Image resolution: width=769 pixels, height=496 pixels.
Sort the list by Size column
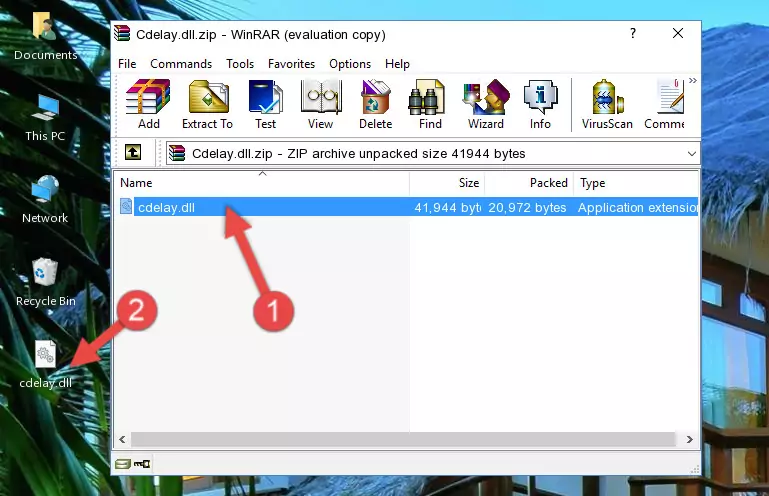click(447, 183)
